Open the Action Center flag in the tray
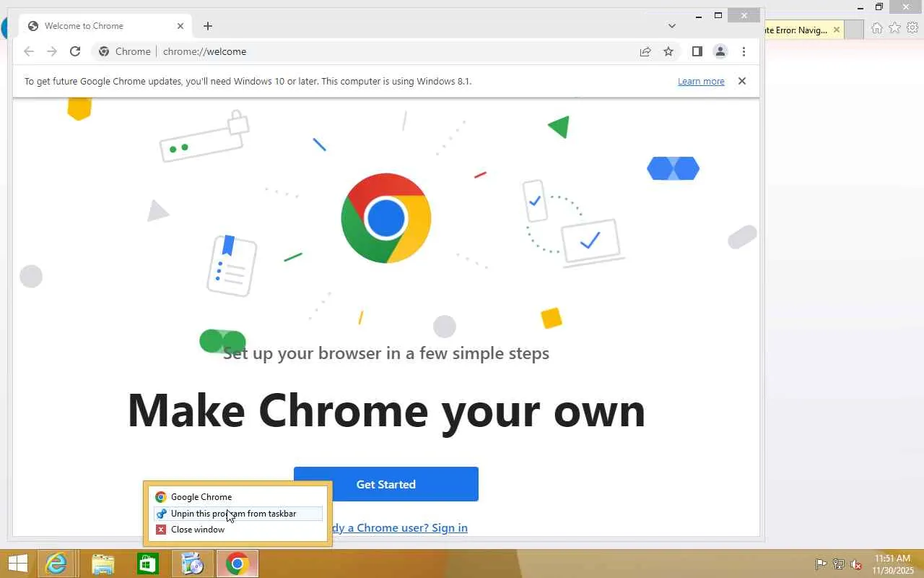Screen dimensions: 924x578 pos(821,564)
